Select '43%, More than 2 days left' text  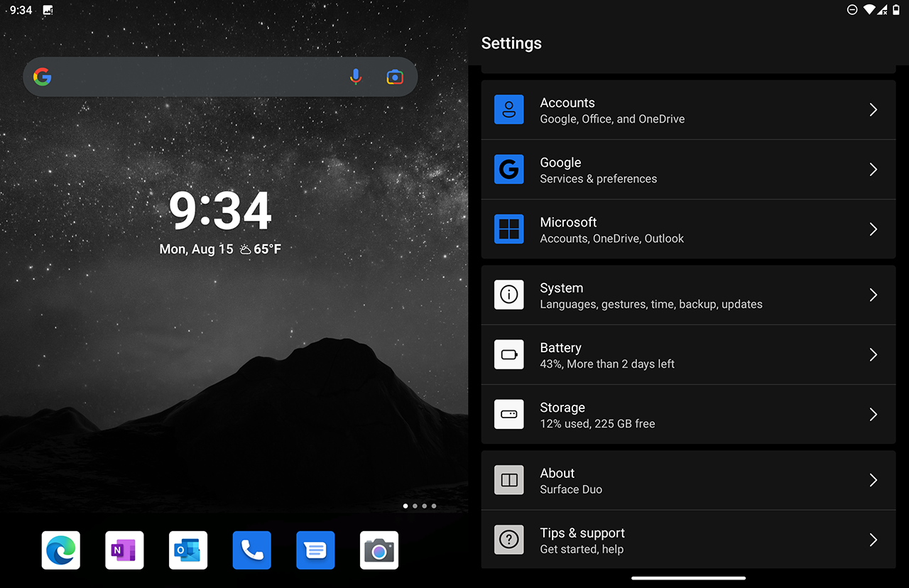click(607, 364)
